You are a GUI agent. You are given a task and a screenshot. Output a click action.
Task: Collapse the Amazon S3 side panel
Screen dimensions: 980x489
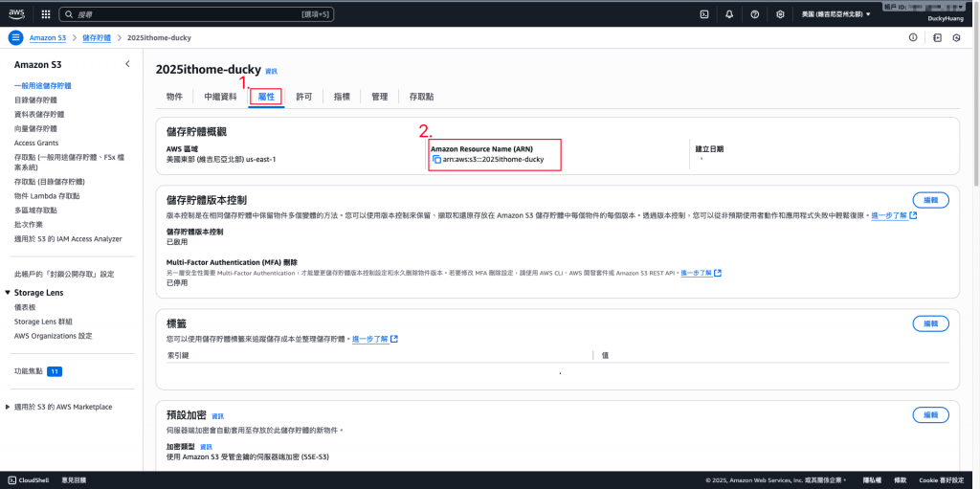click(127, 64)
